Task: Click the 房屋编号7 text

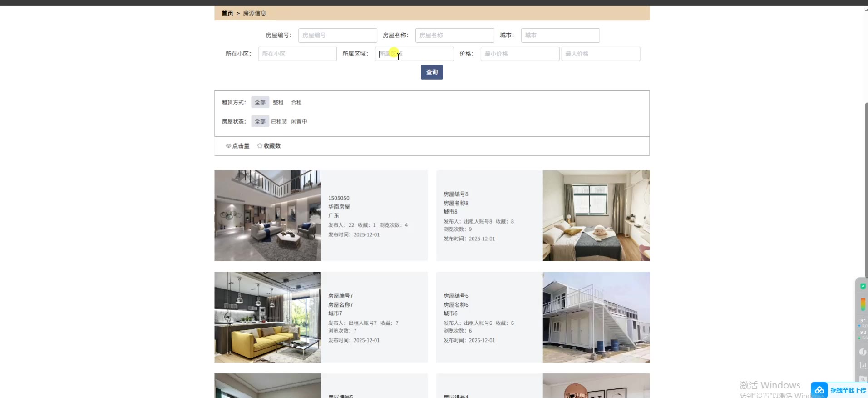Action: tap(341, 296)
